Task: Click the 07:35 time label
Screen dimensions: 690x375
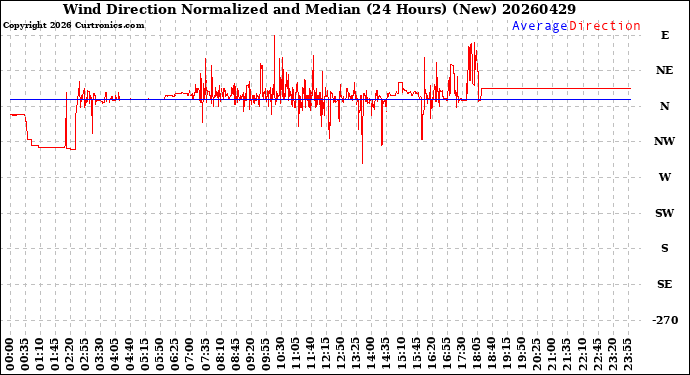Action: [205, 355]
